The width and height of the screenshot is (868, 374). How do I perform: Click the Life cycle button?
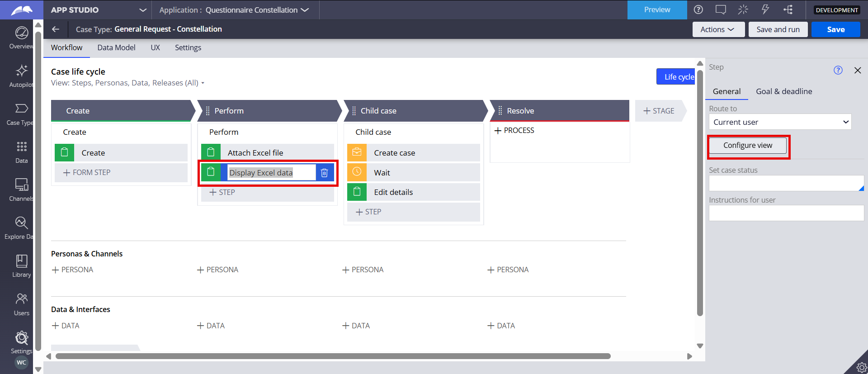(x=675, y=76)
